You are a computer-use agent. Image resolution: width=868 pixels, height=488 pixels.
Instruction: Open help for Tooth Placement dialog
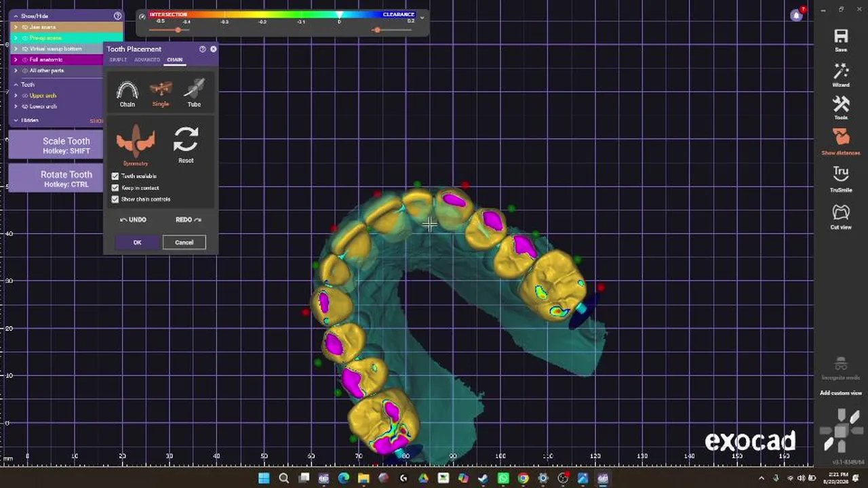coord(202,49)
